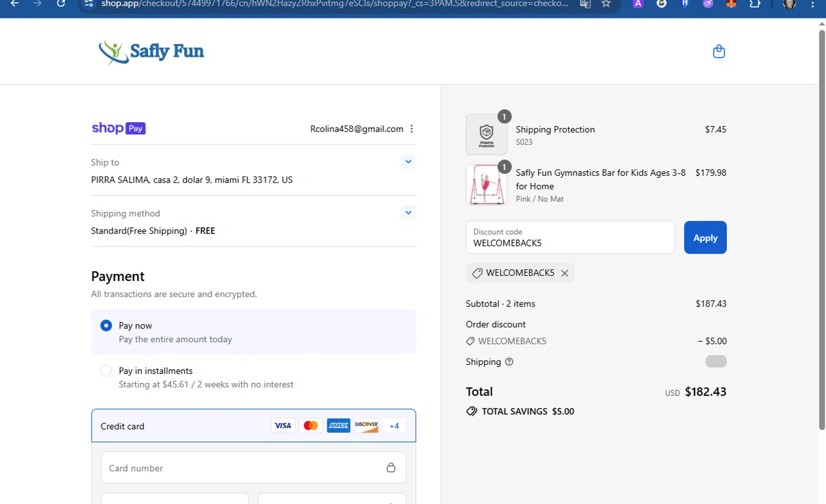Select the Pay in installments radio option

coord(106,371)
